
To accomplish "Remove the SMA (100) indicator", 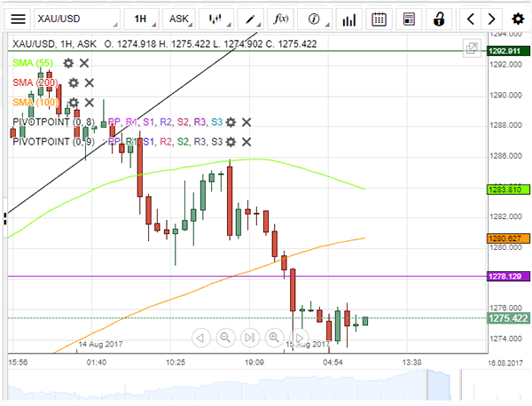I will (x=90, y=103).
